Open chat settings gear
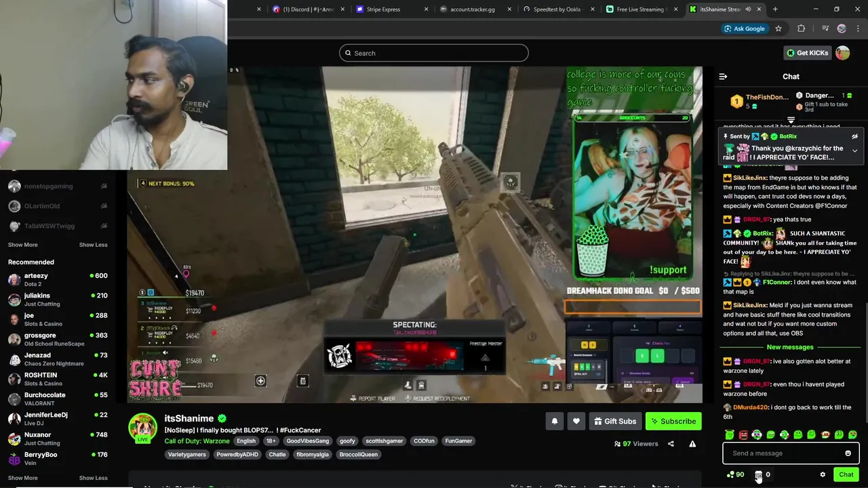Viewport: 868px width, 488px height. click(823, 474)
